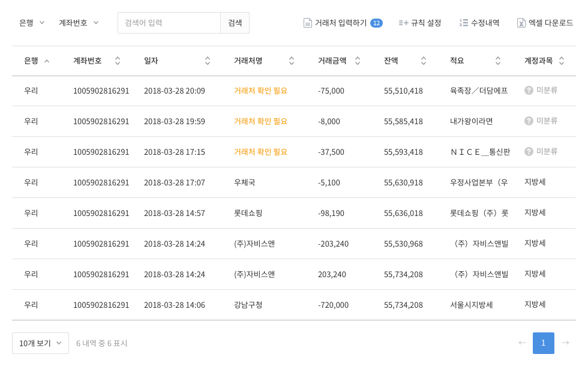This screenshot has width=588, height=366.
Task: Go to previous page with left arrow
Action: (522, 343)
